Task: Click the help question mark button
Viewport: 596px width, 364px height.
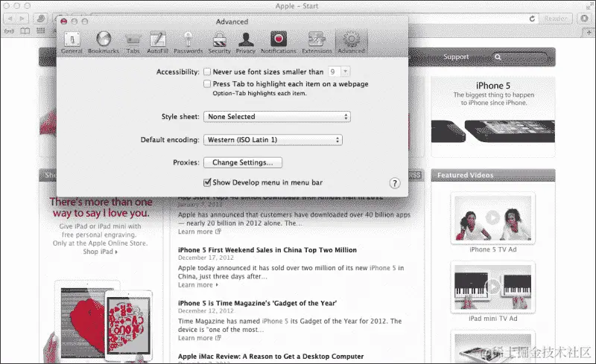Action: 395,184
